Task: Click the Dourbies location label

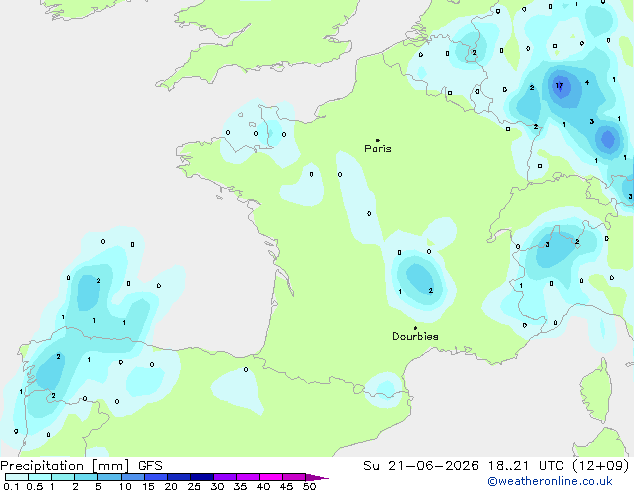Action: point(415,336)
